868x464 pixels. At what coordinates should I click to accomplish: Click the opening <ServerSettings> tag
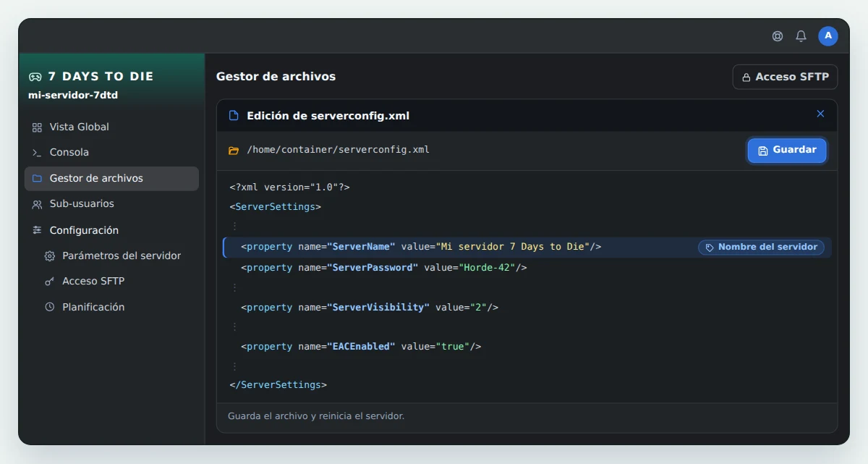(x=275, y=207)
